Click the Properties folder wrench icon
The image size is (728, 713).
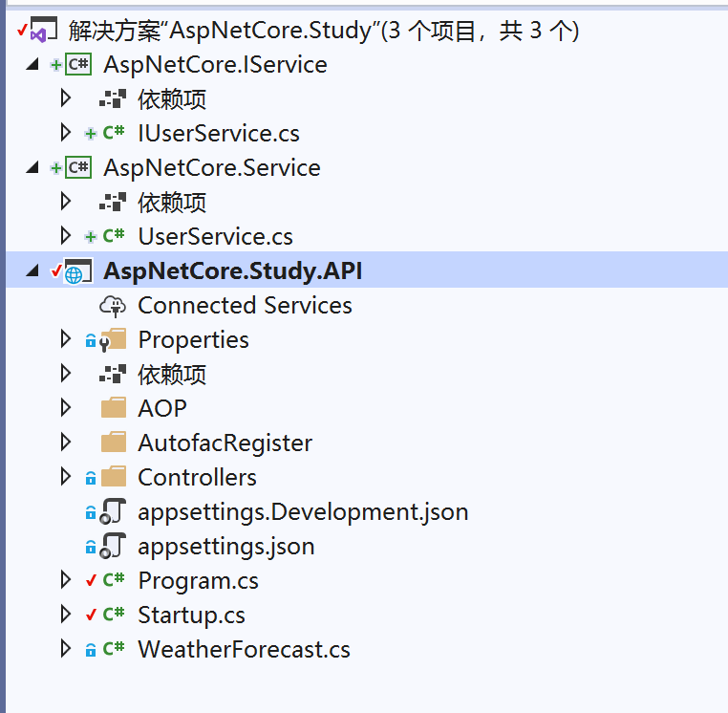[x=113, y=339]
